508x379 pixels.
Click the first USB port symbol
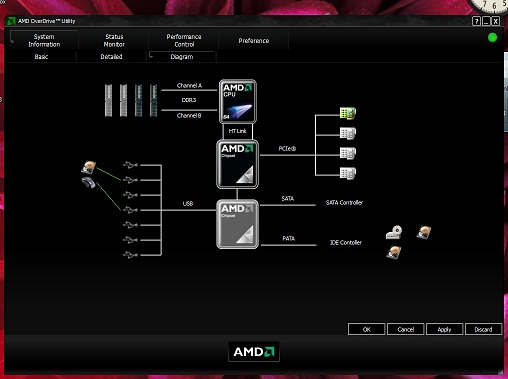[130, 165]
